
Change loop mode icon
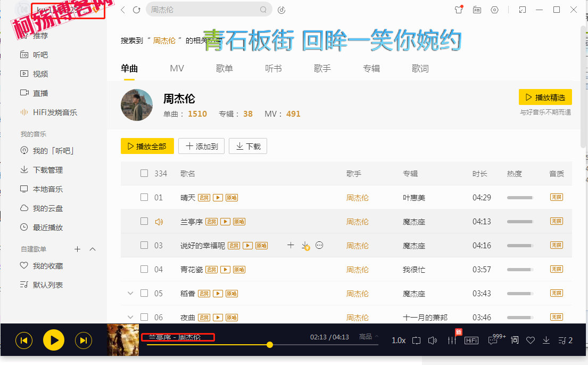point(416,340)
